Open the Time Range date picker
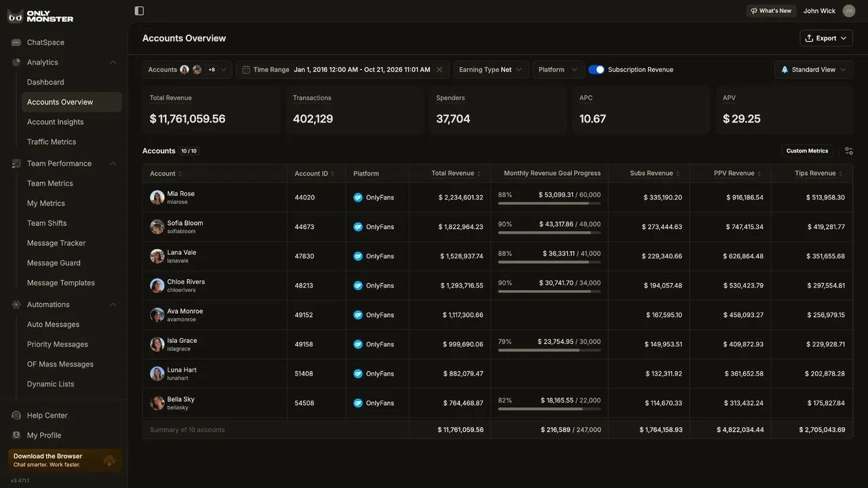Image resolution: width=868 pixels, height=488 pixels. pos(342,70)
